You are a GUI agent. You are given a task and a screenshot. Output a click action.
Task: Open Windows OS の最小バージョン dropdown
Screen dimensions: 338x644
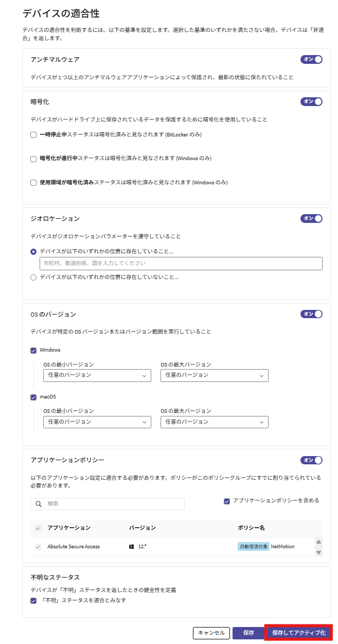(x=97, y=375)
